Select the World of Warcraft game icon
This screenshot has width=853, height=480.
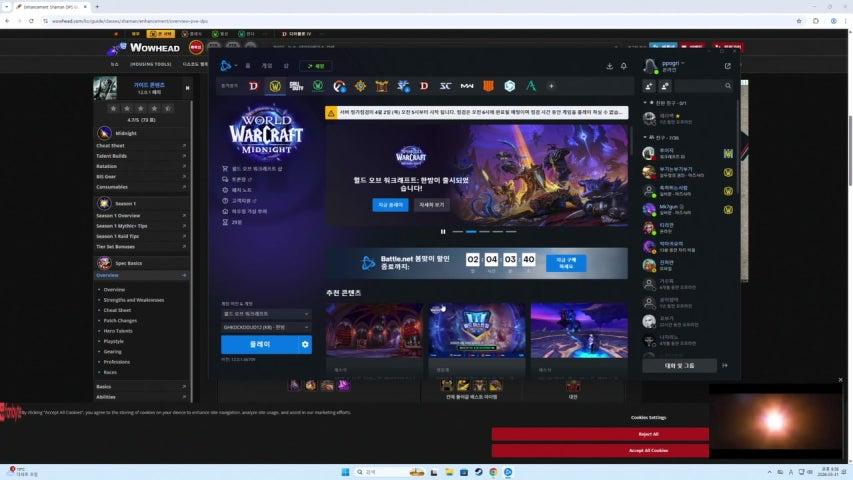[275, 86]
